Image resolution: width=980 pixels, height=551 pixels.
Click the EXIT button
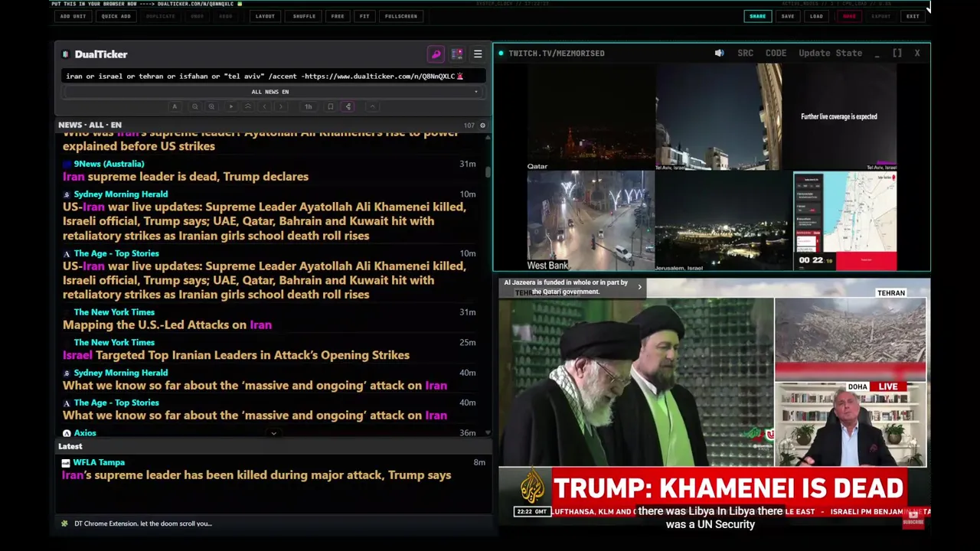[913, 16]
